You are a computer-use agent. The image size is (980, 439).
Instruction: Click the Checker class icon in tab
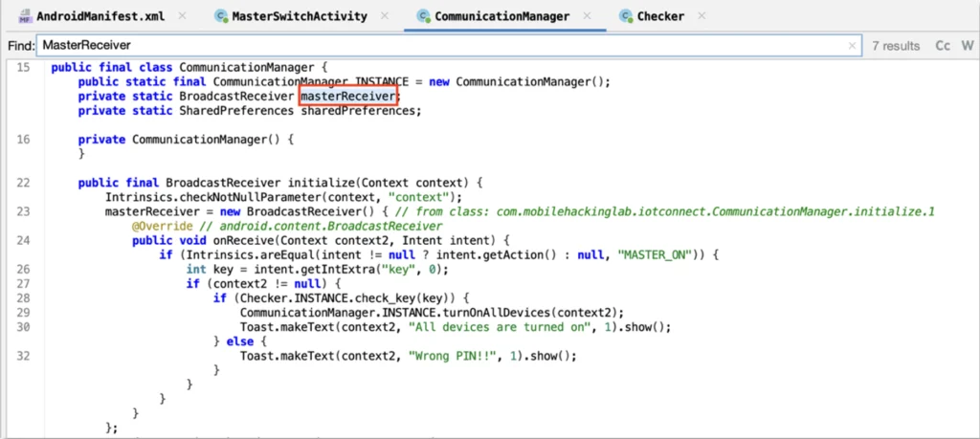click(x=626, y=16)
